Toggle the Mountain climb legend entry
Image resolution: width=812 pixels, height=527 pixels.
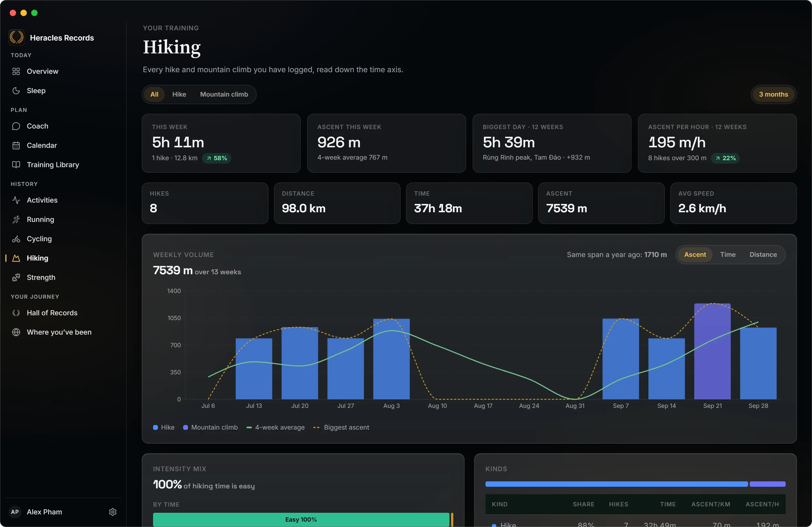pos(211,427)
